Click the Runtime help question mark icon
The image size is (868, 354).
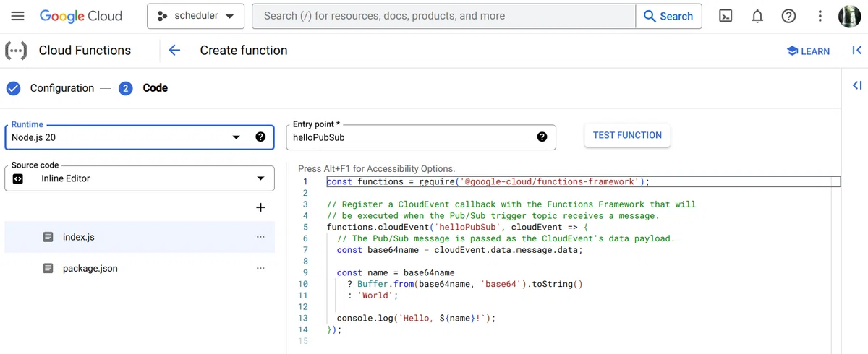pos(260,137)
